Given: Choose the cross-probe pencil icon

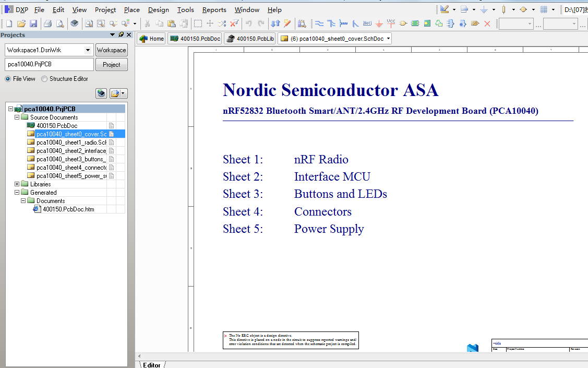Looking at the screenshot, I should 287,23.
